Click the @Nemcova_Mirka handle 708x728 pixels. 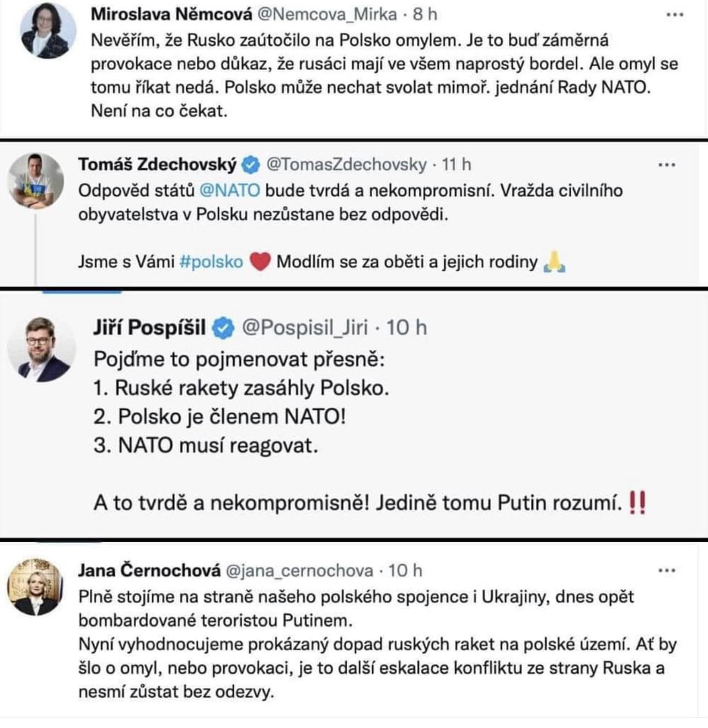(327, 14)
